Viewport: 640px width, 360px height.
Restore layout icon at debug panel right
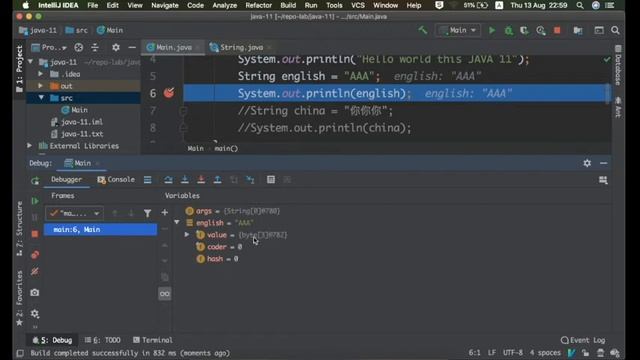603,180
